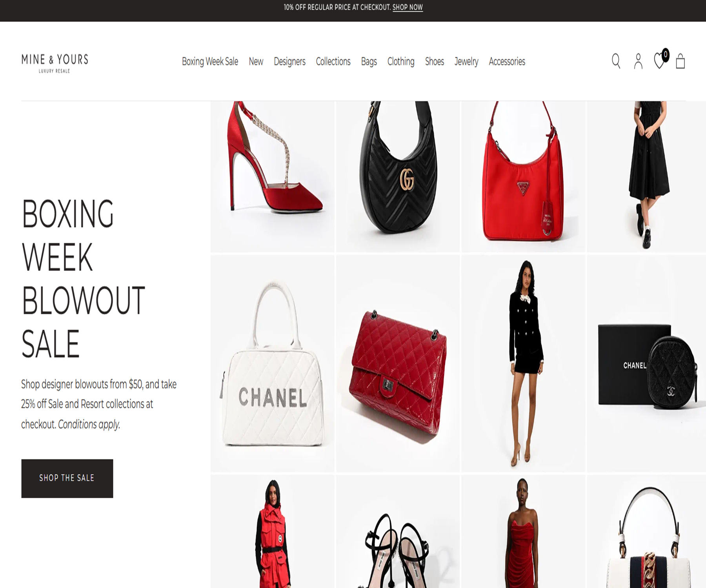706x588 pixels.
Task: View the black Gucci half-moon bag
Action: click(x=398, y=176)
